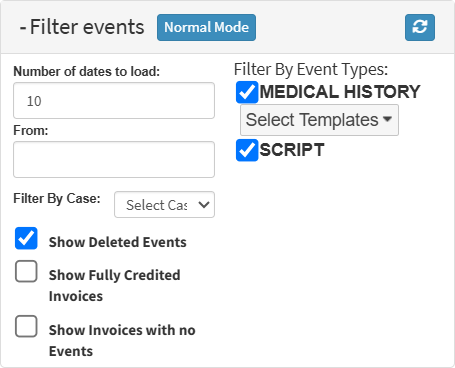Click the Show Fully Credited Invoices label
The width and height of the screenshot is (455, 368).
tap(115, 285)
